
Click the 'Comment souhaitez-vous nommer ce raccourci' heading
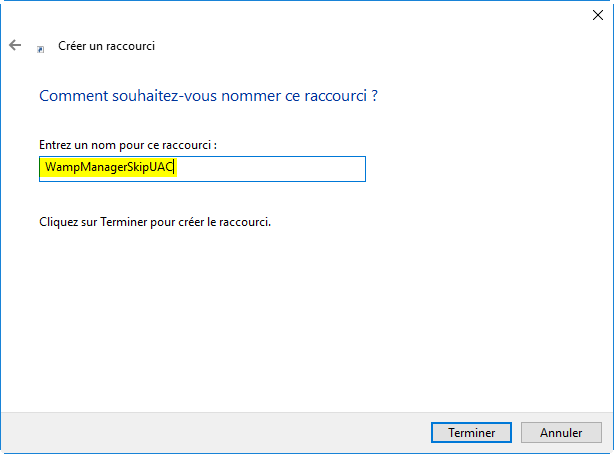coord(208,96)
